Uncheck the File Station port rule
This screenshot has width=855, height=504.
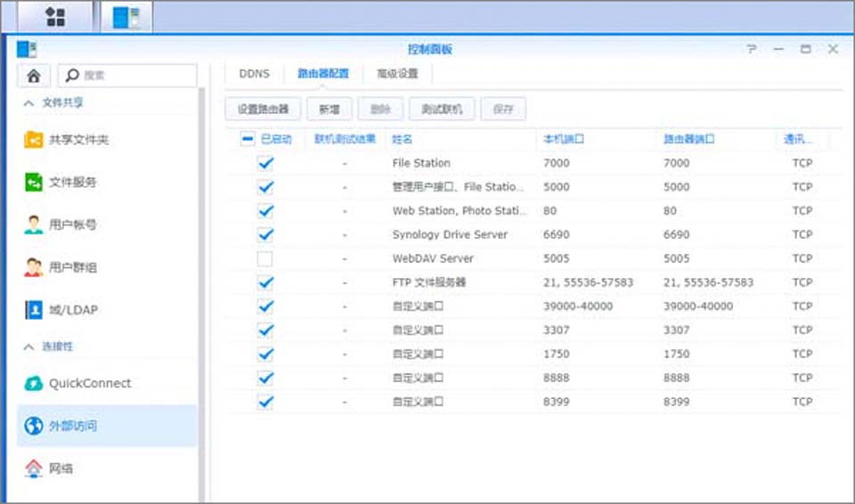coord(265,164)
